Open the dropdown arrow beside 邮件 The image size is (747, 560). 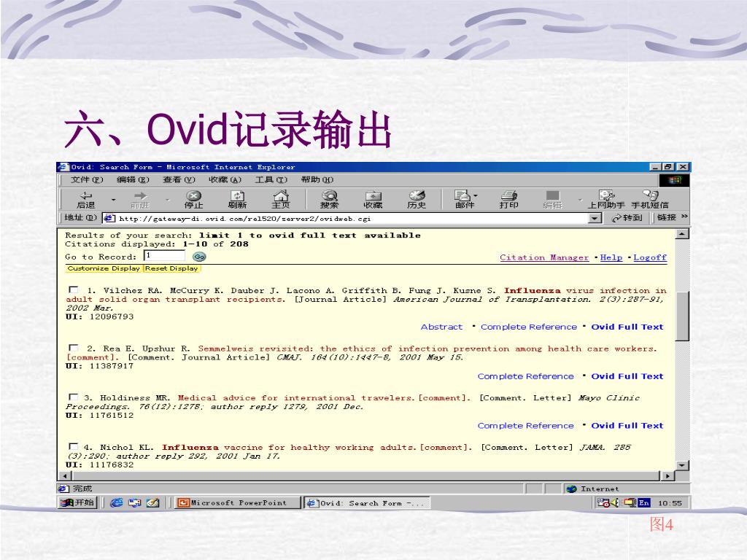point(476,195)
